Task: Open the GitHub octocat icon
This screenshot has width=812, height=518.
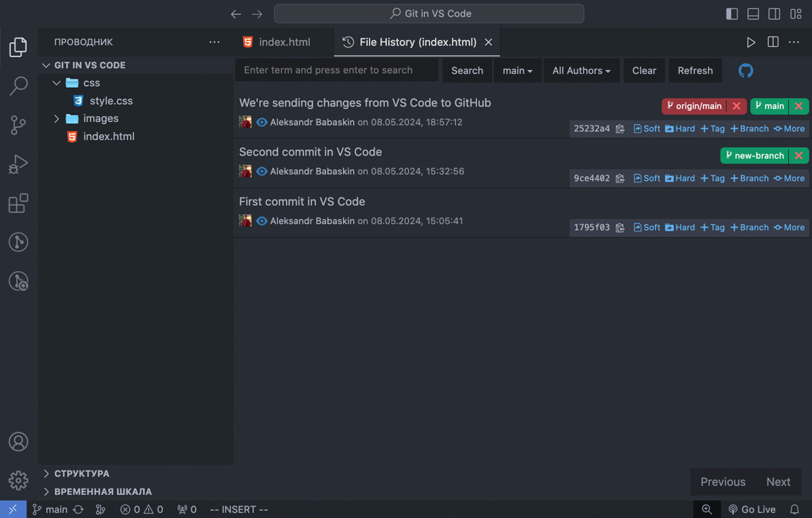Action: click(x=746, y=70)
